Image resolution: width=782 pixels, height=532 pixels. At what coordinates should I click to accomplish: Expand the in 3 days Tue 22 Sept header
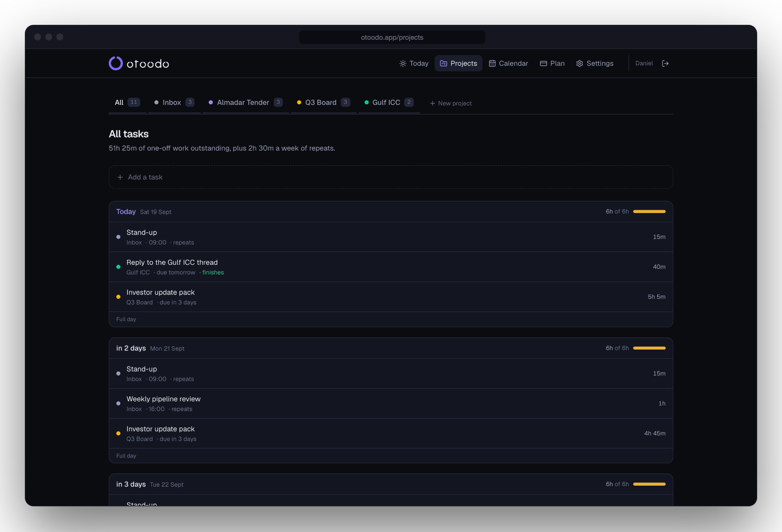click(x=391, y=484)
